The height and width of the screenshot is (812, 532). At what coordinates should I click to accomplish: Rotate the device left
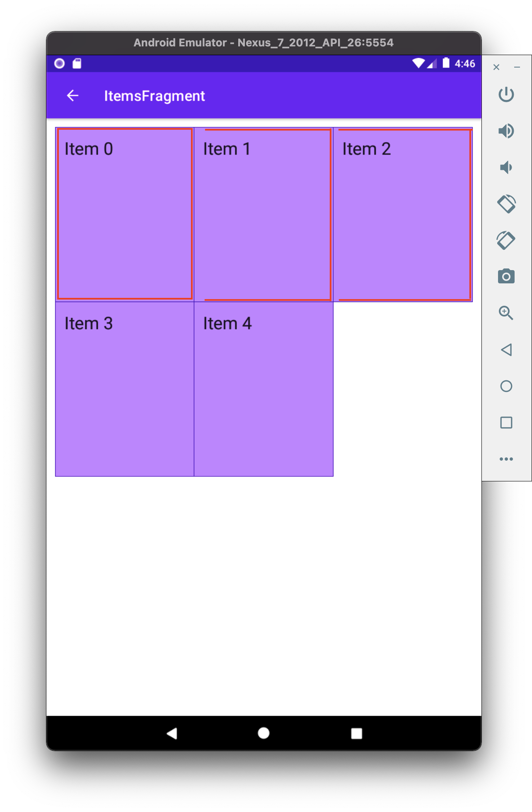click(506, 204)
